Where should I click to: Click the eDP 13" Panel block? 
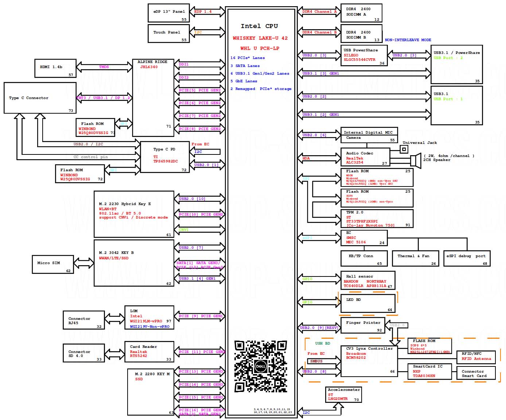[169, 13]
